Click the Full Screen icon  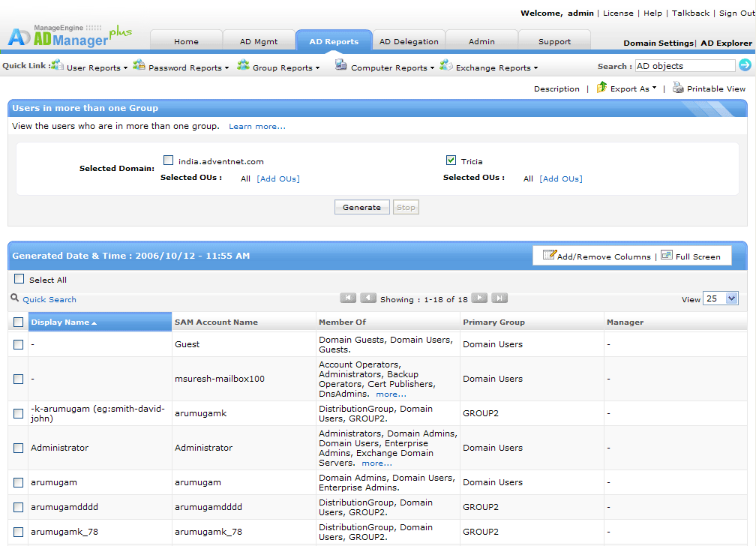point(666,255)
